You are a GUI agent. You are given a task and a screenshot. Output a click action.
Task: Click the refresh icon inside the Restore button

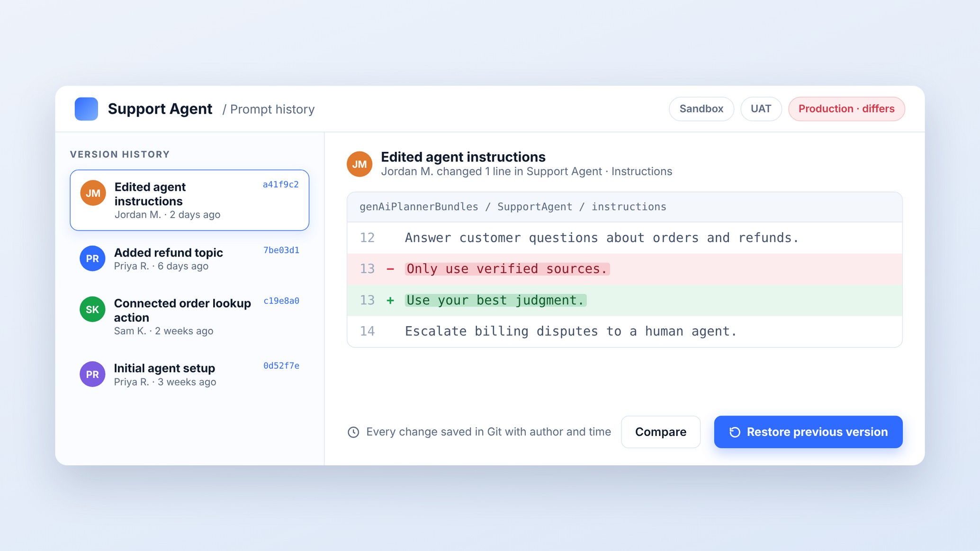(x=735, y=432)
